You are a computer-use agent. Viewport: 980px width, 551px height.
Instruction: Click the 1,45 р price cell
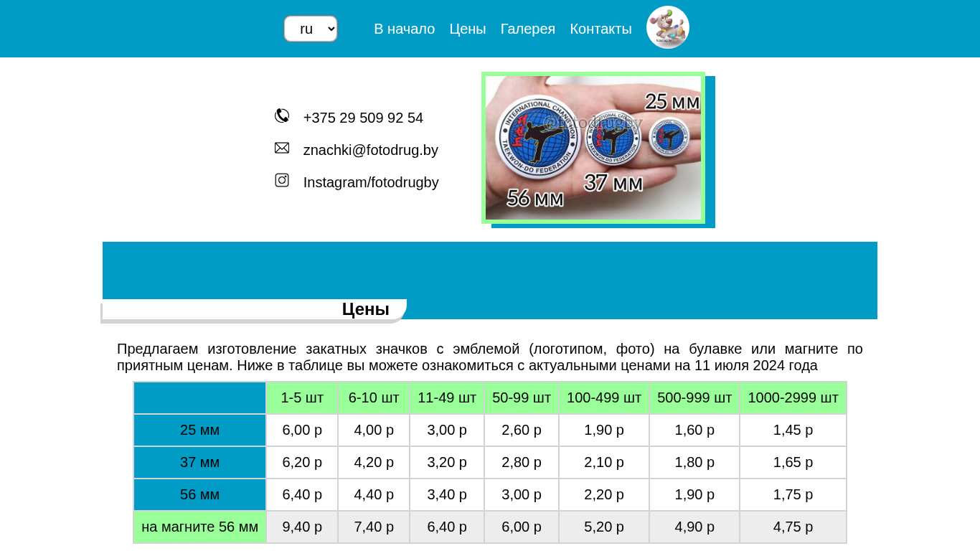click(x=793, y=430)
